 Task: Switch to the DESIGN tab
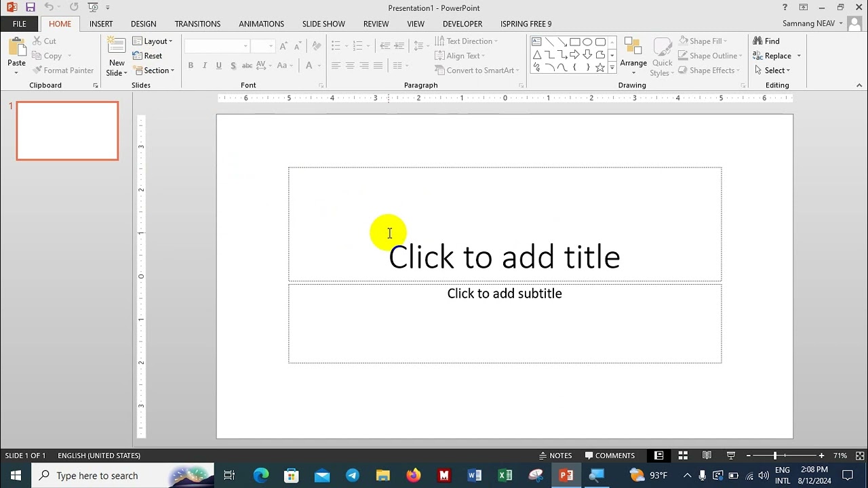(143, 24)
